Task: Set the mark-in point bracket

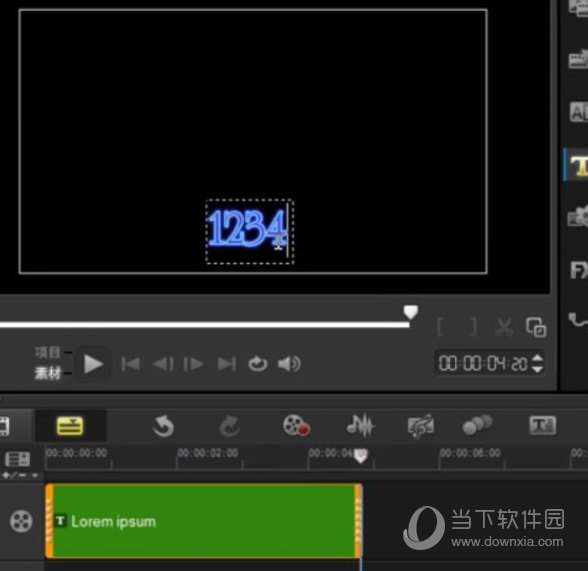Action: coord(441,327)
